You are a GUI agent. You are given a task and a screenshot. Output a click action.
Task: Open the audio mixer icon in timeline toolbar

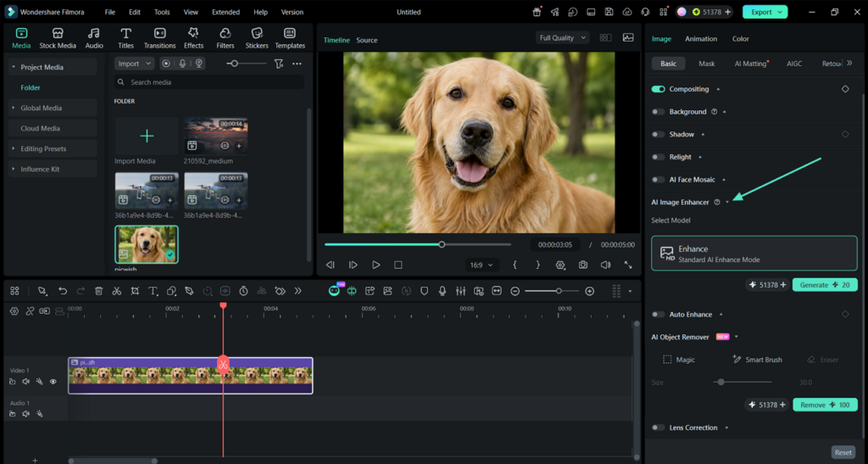[x=460, y=291]
